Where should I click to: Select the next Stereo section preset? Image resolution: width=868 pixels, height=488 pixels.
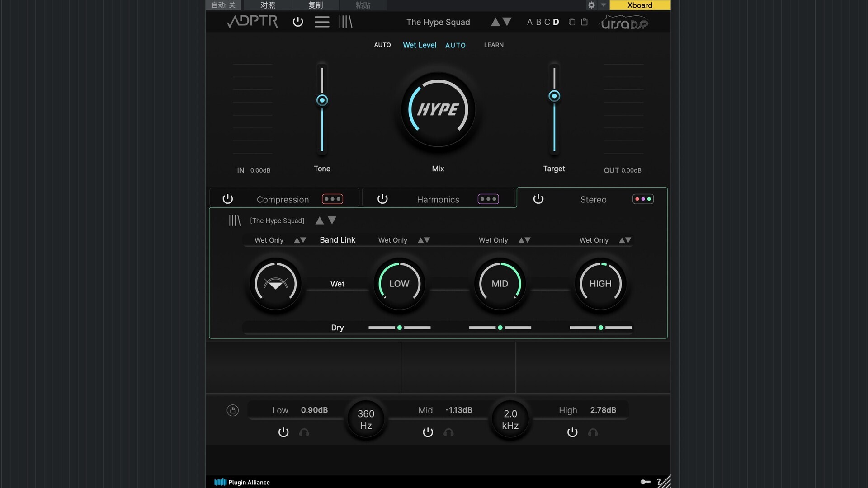pyautogui.click(x=332, y=221)
